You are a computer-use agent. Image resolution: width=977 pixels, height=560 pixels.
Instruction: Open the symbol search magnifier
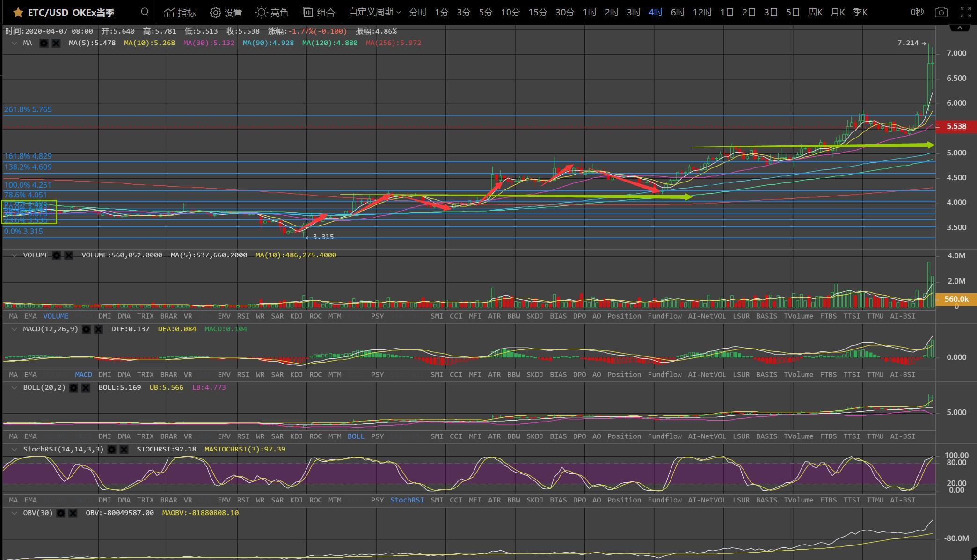[x=145, y=12]
